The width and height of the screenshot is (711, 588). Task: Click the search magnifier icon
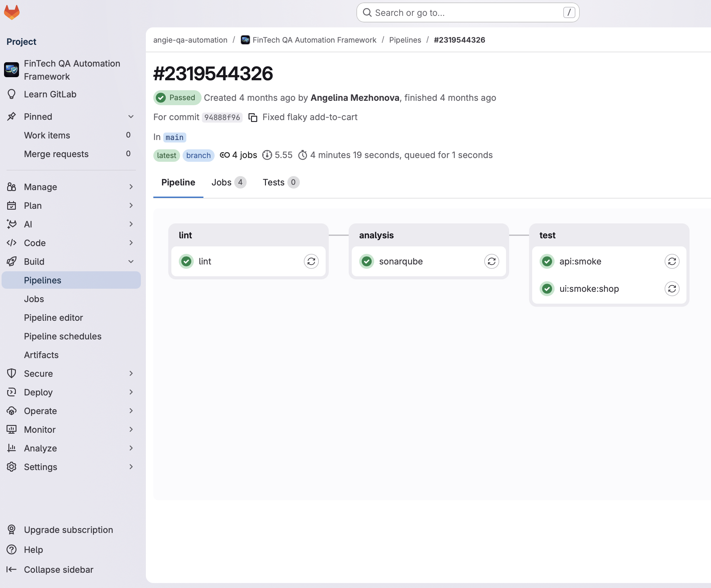pyautogui.click(x=367, y=12)
